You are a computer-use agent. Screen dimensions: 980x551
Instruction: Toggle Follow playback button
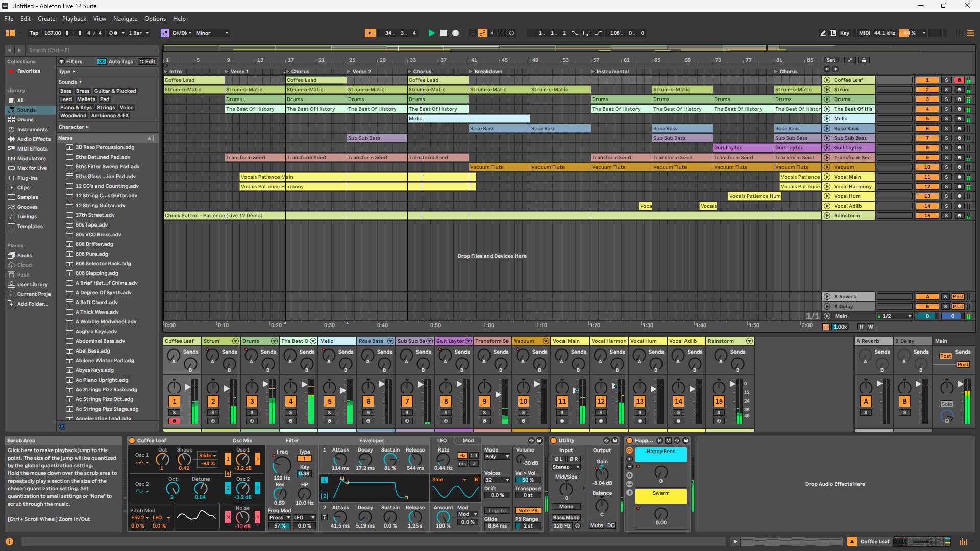[x=371, y=33]
